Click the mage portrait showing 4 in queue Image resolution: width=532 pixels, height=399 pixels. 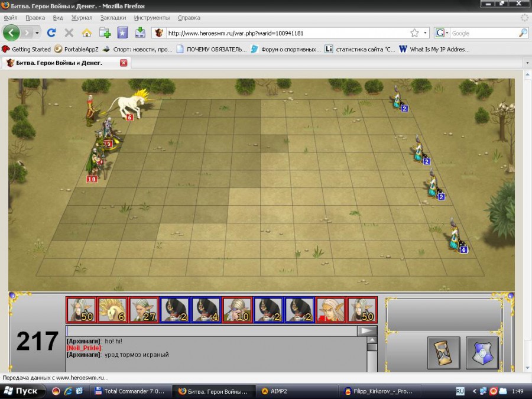[x=206, y=310]
